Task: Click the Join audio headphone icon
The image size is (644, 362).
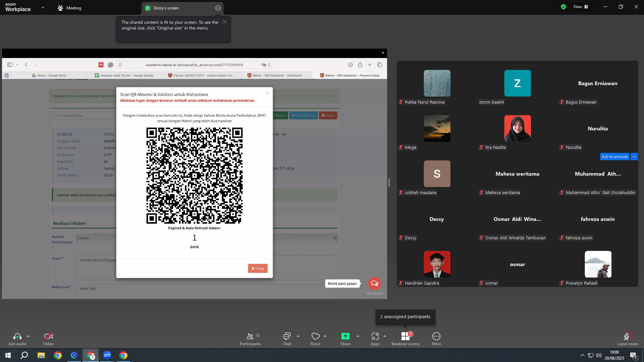Action: pyautogui.click(x=17, y=336)
